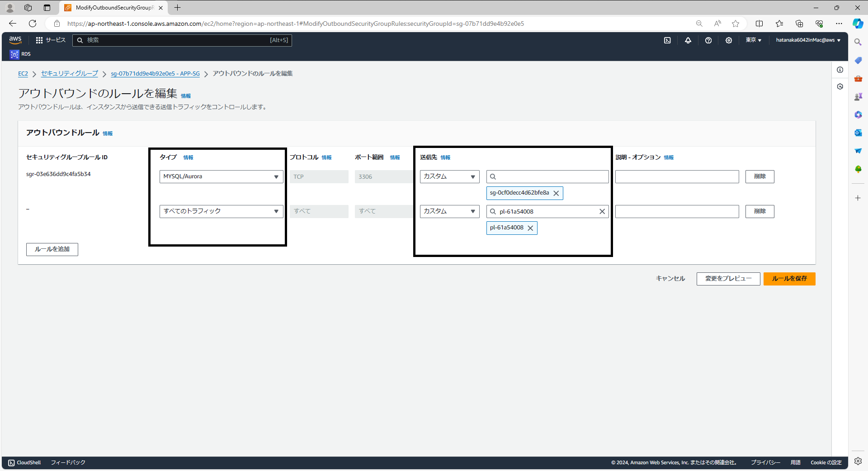Screen dimensions: 868x471
Task: Select the ModifyOutboundSecurityGroupRules browser tab
Action: (x=114, y=8)
